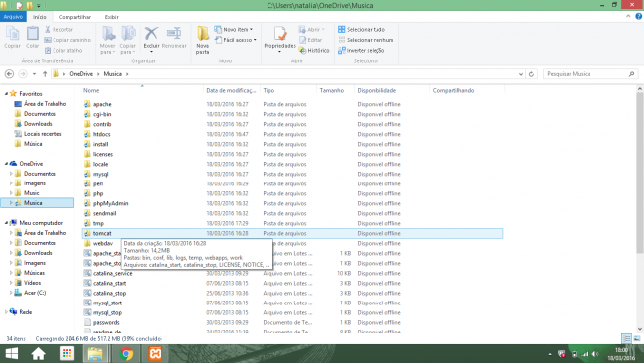Viewport: 644px width, 363px height.
Task: Expand the Acer (C:) drive node
Action: (x=11, y=293)
